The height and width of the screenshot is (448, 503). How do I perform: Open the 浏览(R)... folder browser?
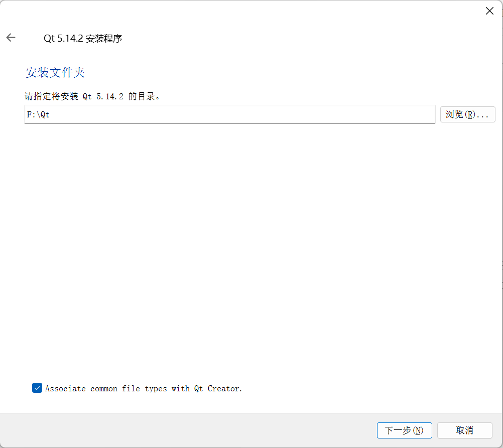coord(468,114)
